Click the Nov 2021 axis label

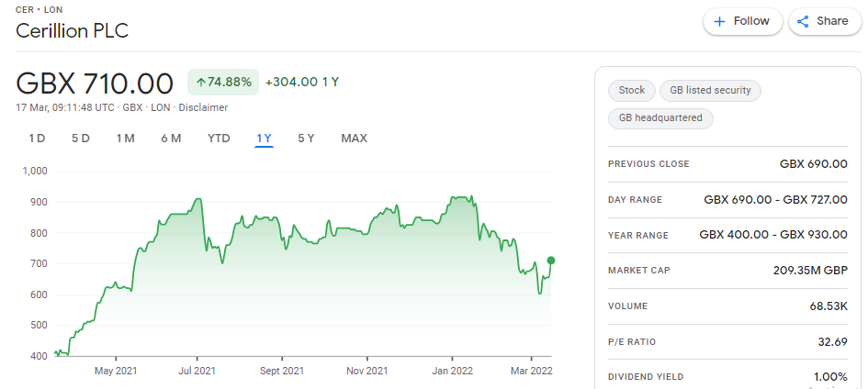point(368,371)
